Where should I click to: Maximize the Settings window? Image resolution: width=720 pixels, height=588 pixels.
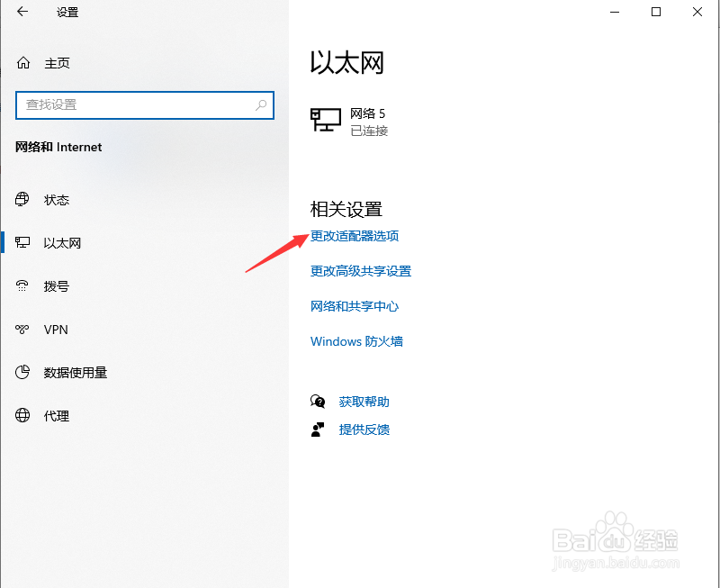pos(656,12)
